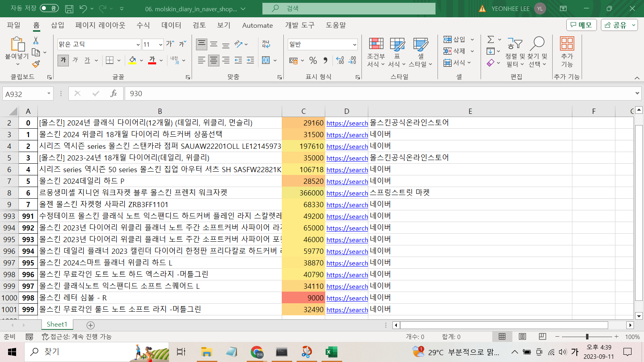Image resolution: width=644 pixels, height=362 pixels.
Task: Open the hyperlink in cell D2
Action: click(x=347, y=123)
